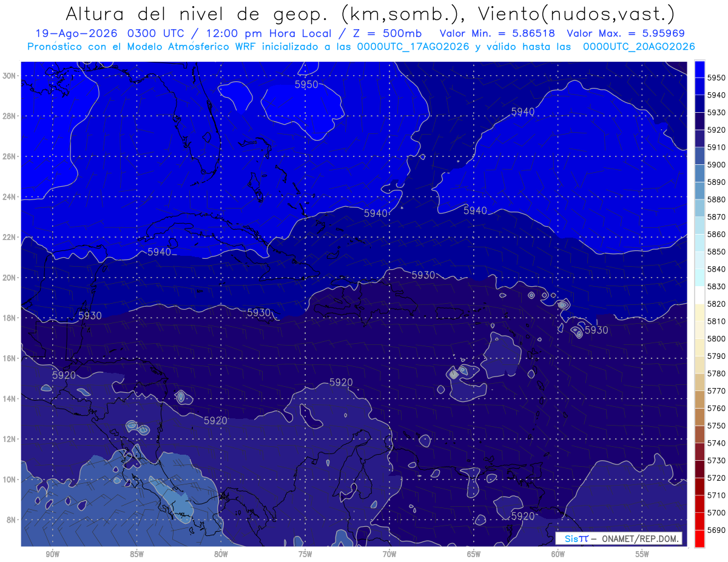Click the 75W longitude axis label

click(305, 554)
